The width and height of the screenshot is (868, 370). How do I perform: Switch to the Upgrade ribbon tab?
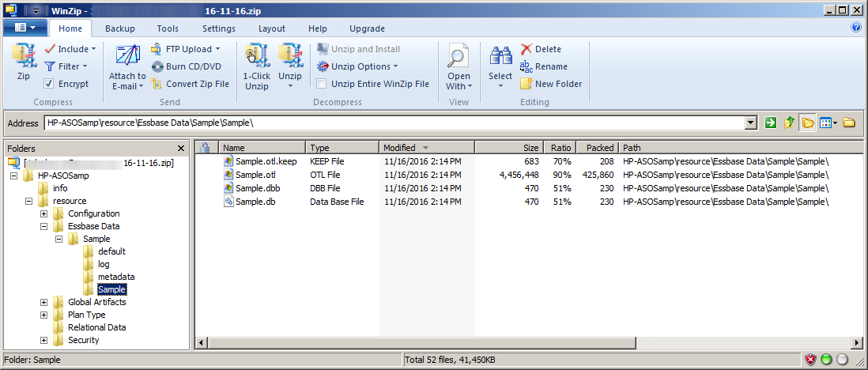pos(367,28)
